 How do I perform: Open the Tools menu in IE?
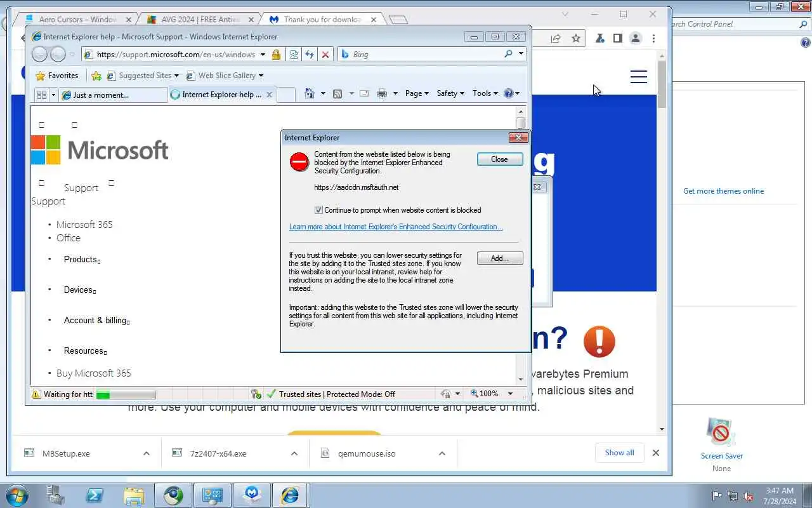[x=485, y=93]
